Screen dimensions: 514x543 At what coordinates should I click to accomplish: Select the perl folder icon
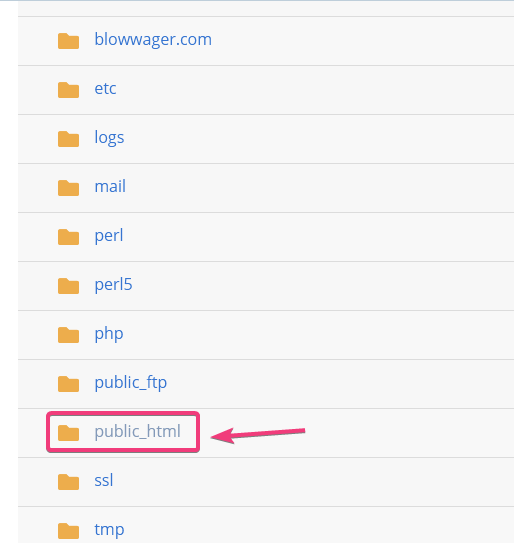pyautogui.click(x=68, y=237)
